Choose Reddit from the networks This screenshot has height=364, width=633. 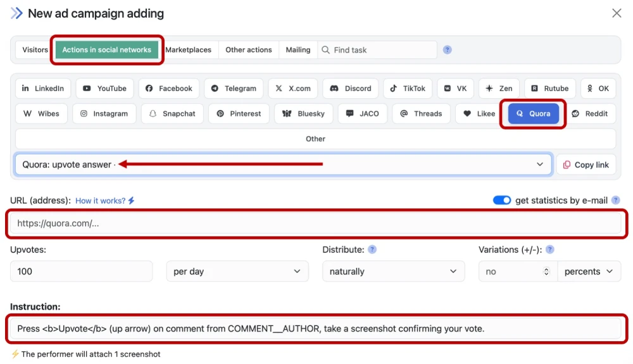pos(590,114)
